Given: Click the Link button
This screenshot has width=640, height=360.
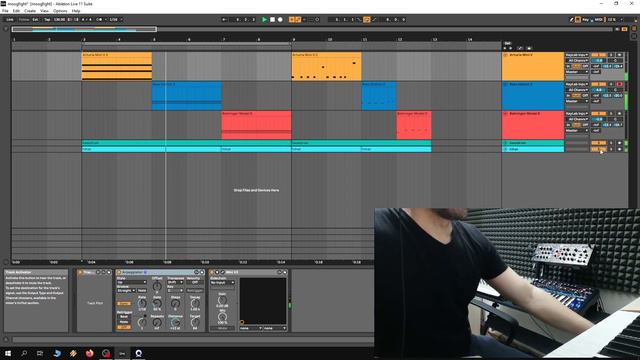Looking at the screenshot, I should coord(10,19).
